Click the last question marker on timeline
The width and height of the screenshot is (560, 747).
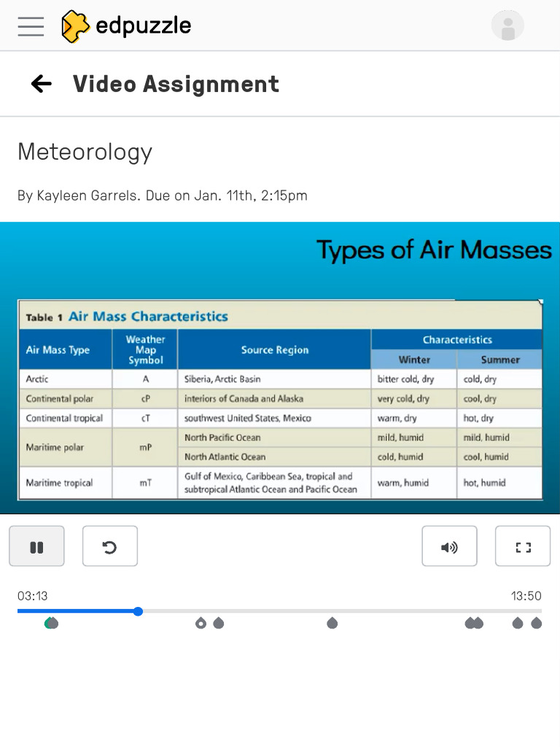tap(537, 623)
